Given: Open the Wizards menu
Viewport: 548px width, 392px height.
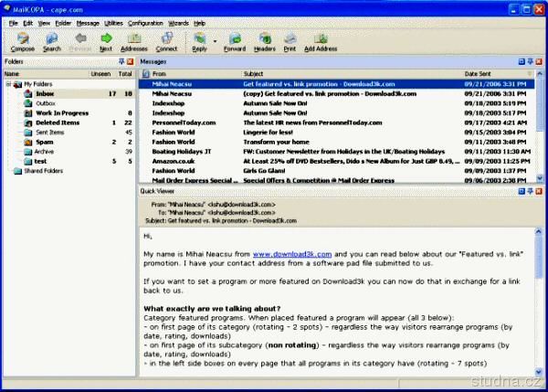Looking at the screenshot, I should [178, 24].
